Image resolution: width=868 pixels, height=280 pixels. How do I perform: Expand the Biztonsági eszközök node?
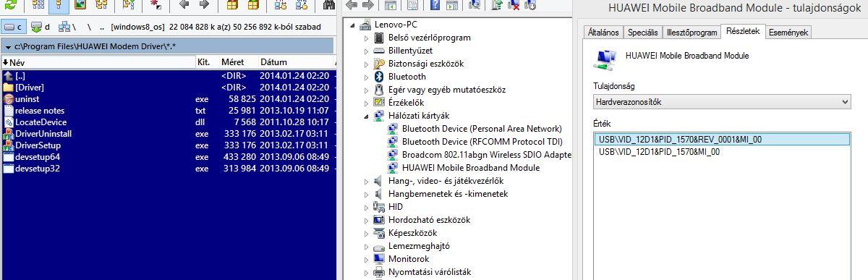click(x=366, y=64)
